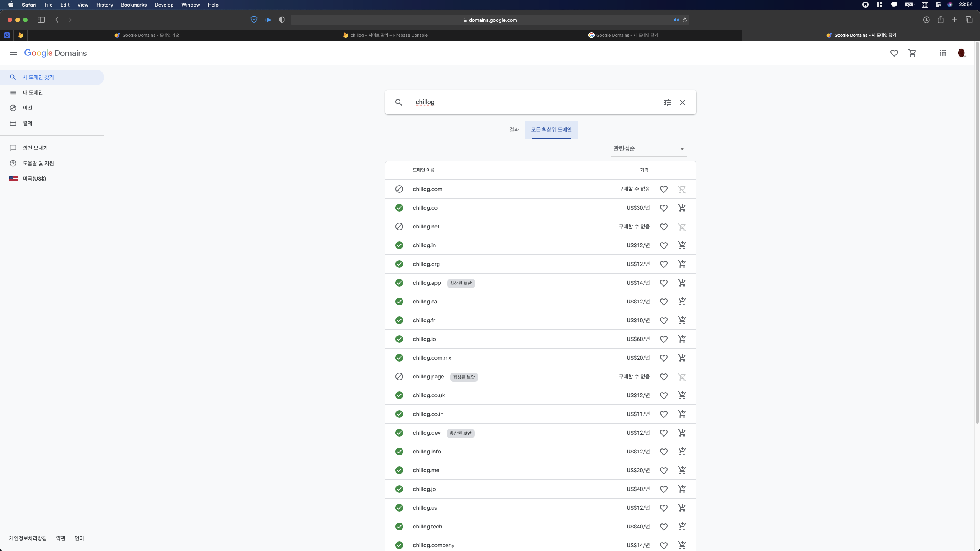Favorite chillog.app with heart toggle
This screenshot has width=980, height=551.
[664, 283]
